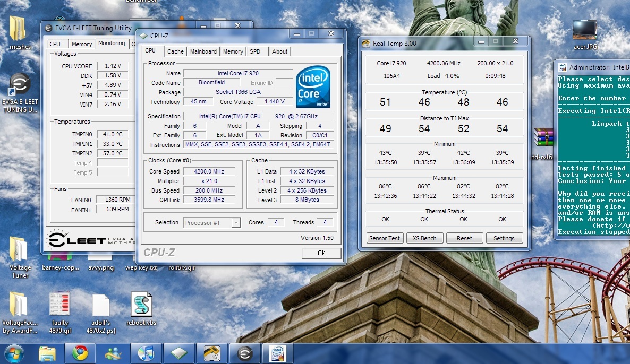This screenshot has height=364, width=630.
Task: Select the wep key.txt desktop file label
Action: [x=141, y=267]
